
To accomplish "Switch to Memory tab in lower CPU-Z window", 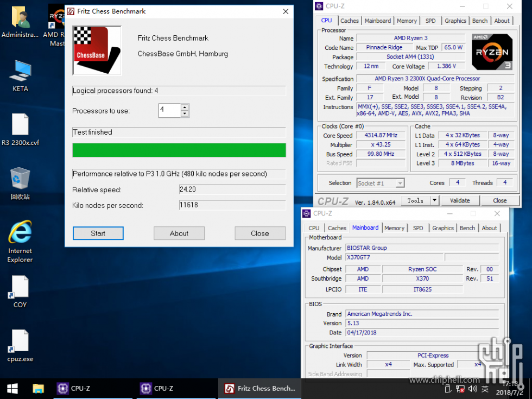I will (394, 228).
